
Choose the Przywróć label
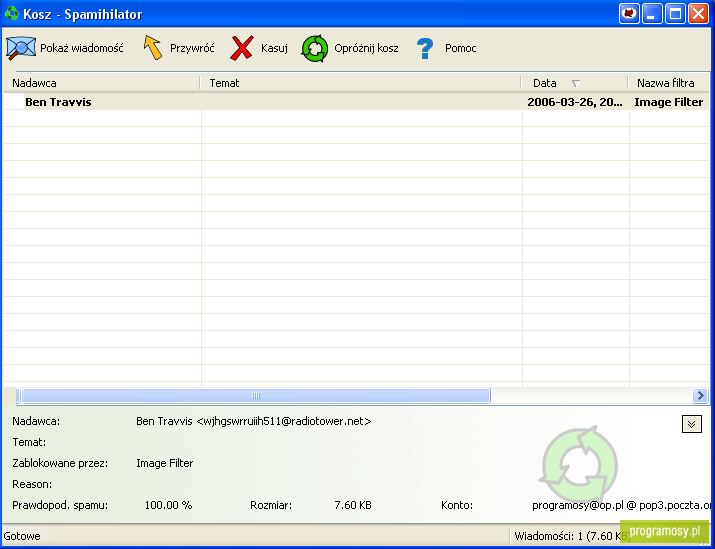[192, 48]
